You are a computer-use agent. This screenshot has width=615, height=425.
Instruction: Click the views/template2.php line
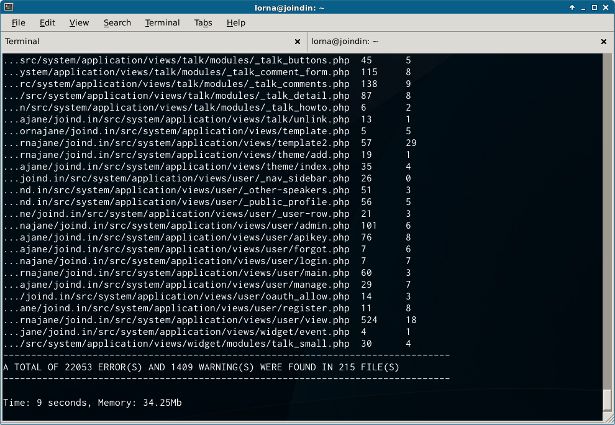click(x=210, y=143)
